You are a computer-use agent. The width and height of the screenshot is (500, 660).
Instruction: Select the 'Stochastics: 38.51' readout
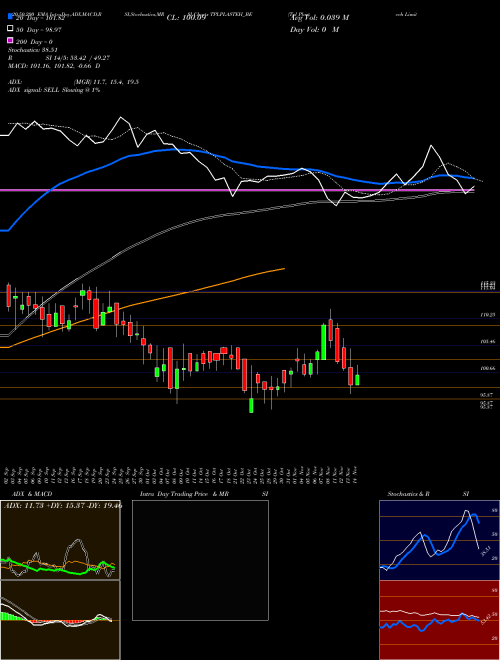[x=32, y=50]
